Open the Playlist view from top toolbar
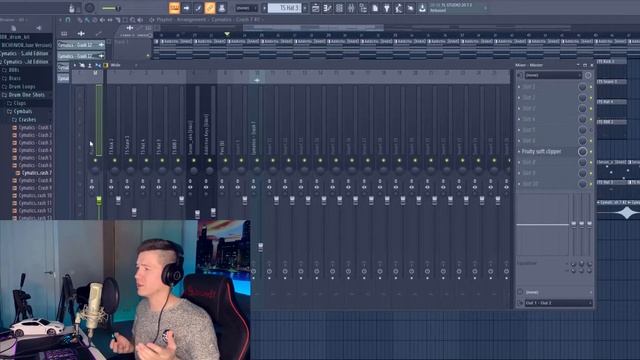The height and width of the screenshot is (360, 640). [316, 8]
